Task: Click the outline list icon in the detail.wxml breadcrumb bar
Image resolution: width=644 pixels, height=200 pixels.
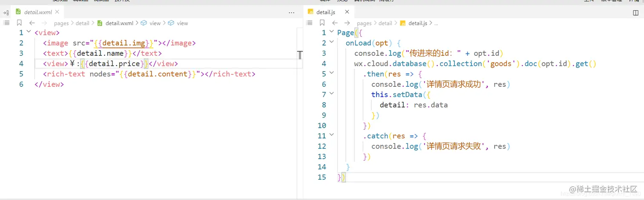Action: 6,23
